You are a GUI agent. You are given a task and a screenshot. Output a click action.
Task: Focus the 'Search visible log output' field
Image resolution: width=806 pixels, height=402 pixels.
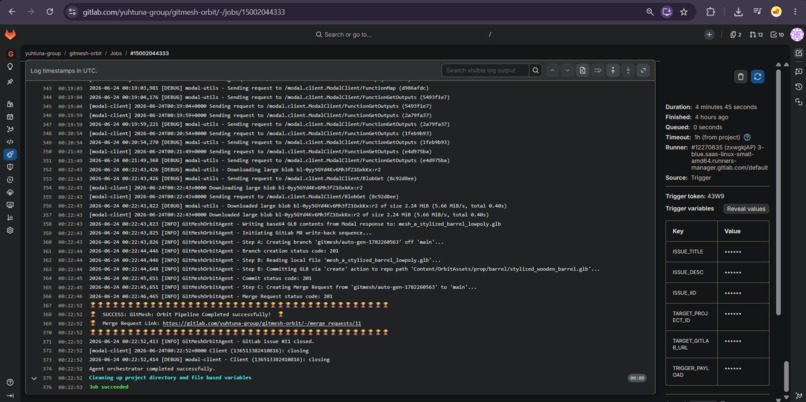(x=485, y=70)
